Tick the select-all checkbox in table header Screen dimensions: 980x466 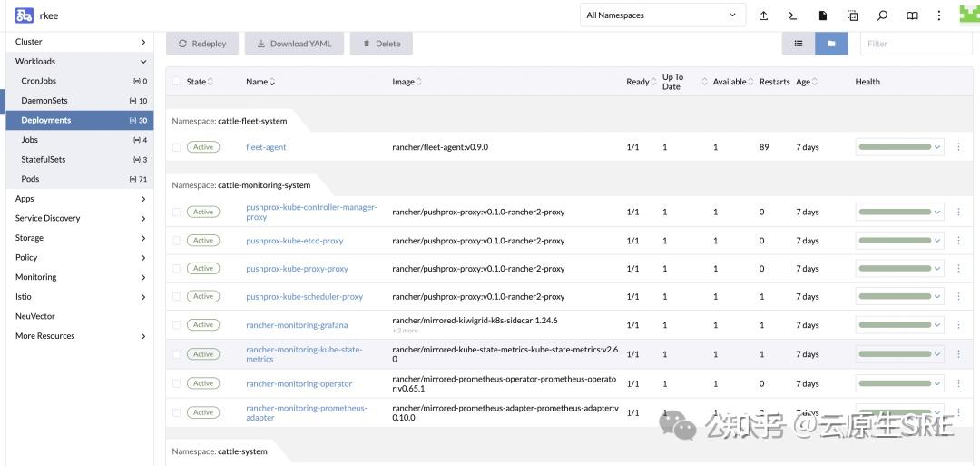(x=176, y=82)
